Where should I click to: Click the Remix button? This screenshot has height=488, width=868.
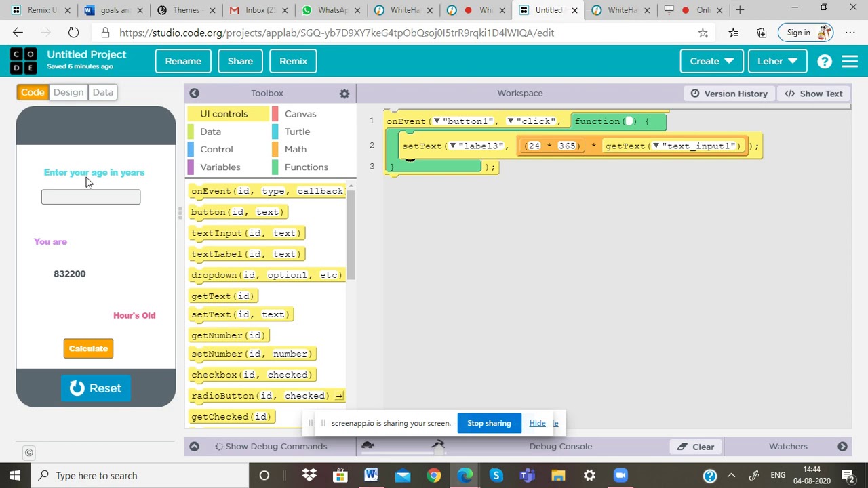pyautogui.click(x=293, y=61)
